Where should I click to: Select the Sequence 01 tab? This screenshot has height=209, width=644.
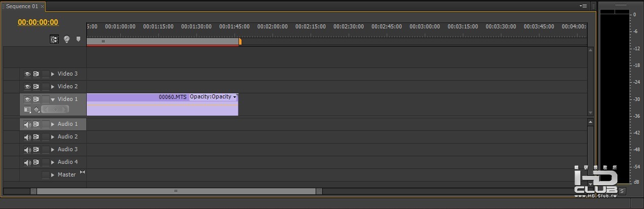coord(22,6)
